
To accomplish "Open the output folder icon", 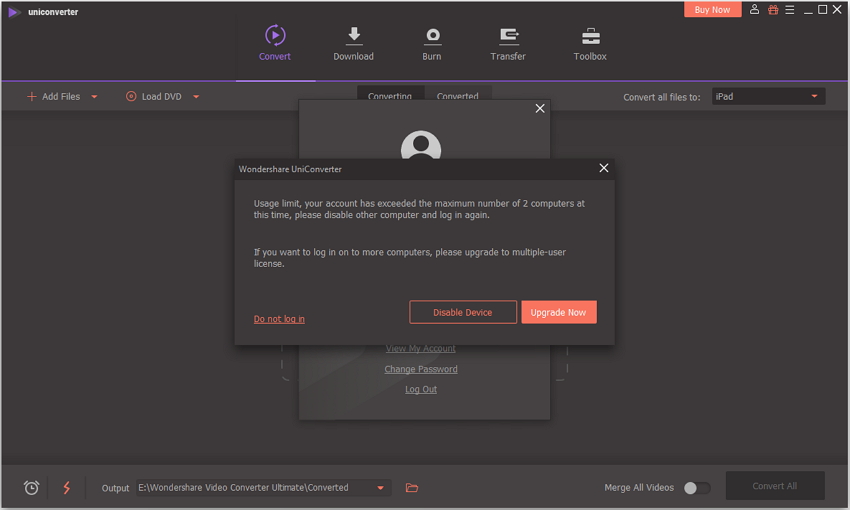I will [x=412, y=488].
